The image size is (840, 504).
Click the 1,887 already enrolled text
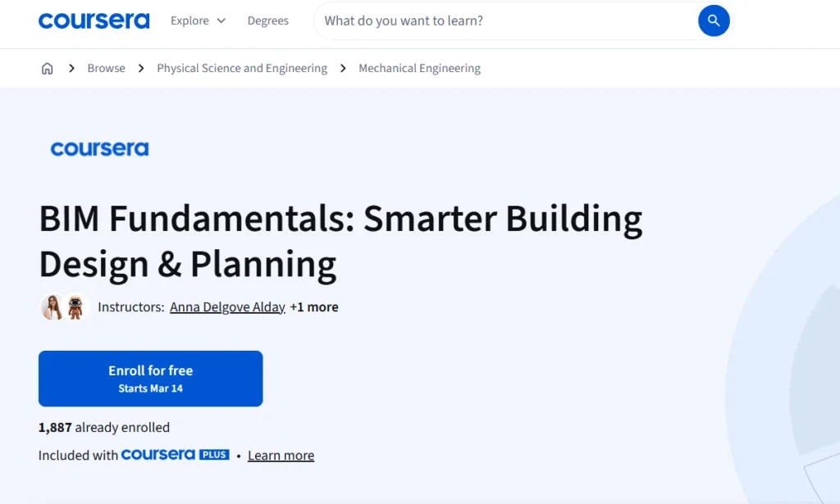[x=104, y=427]
